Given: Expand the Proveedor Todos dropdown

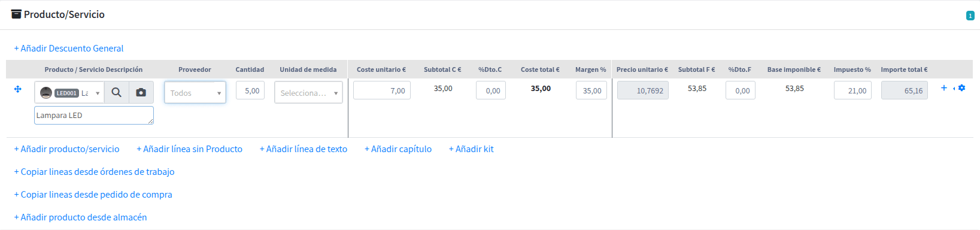Looking at the screenshot, I should tap(195, 93).
